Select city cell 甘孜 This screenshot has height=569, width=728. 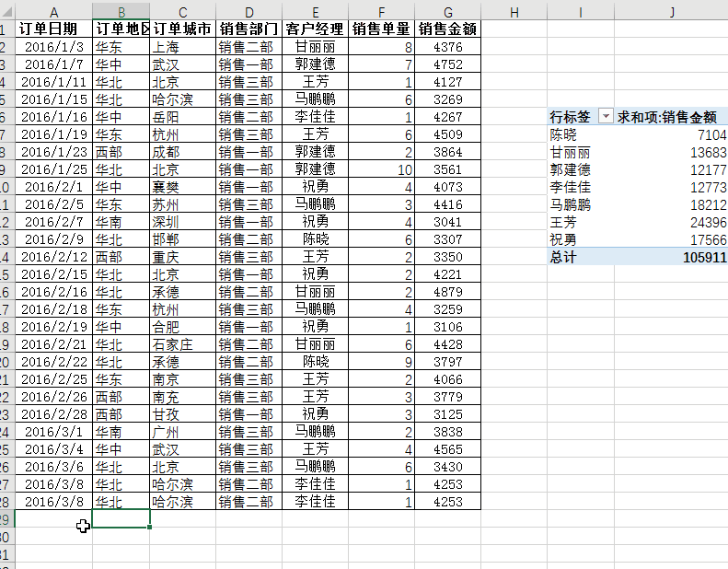(183, 414)
